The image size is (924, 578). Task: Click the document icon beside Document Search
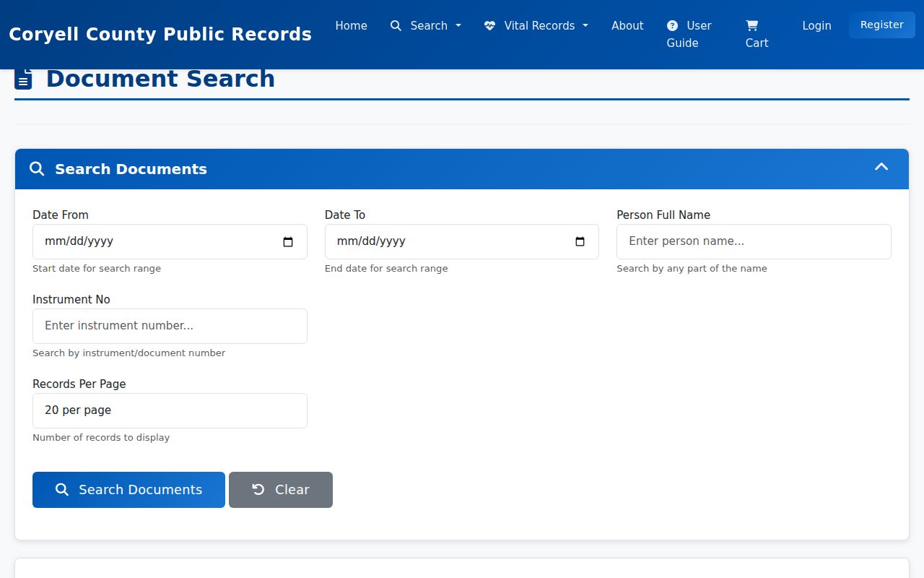[x=24, y=79]
